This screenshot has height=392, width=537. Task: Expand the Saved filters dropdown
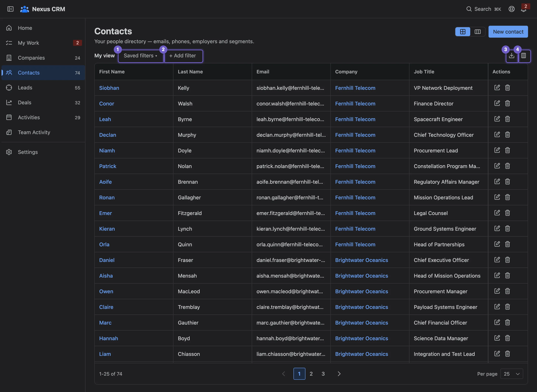point(140,56)
